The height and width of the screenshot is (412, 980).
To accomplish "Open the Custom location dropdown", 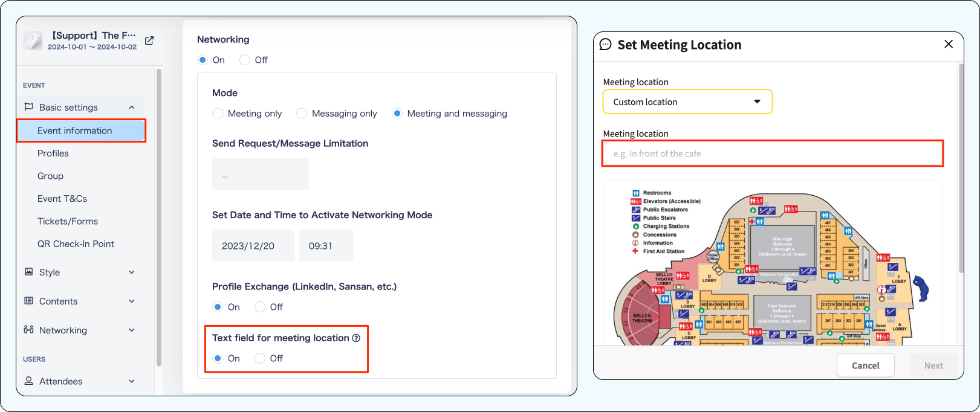I will (x=687, y=101).
